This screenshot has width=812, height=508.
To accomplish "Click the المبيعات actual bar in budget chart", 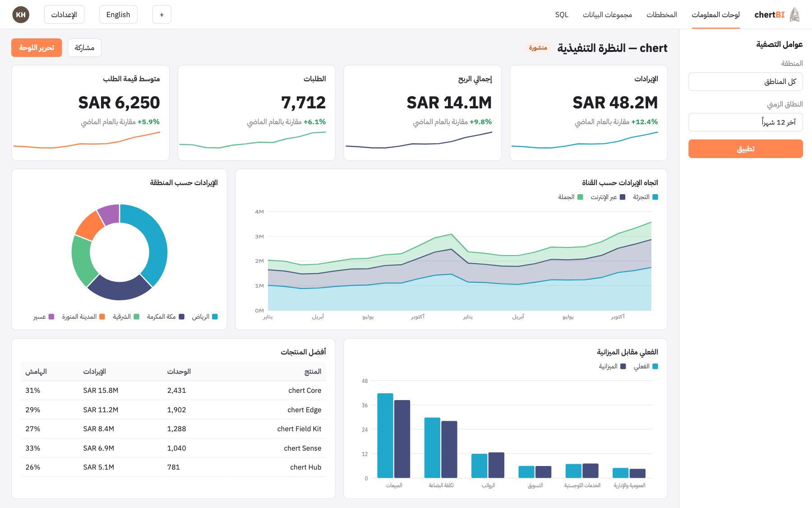I will [385, 435].
